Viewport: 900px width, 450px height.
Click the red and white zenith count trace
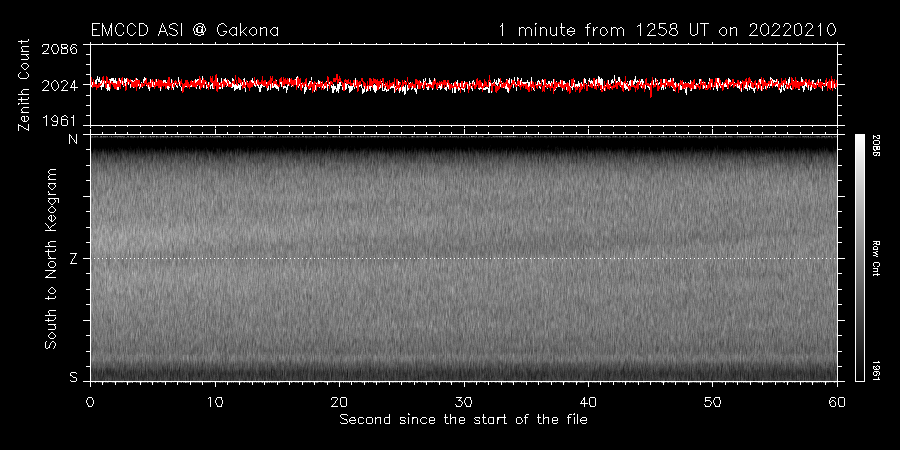point(463,85)
